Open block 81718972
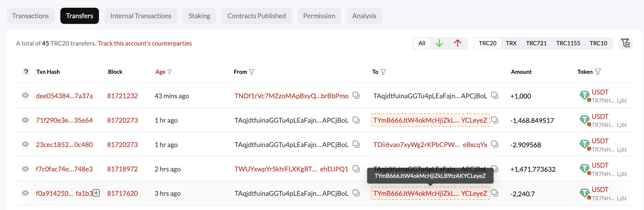The image size is (644, 210). click(x=122, y=169)
